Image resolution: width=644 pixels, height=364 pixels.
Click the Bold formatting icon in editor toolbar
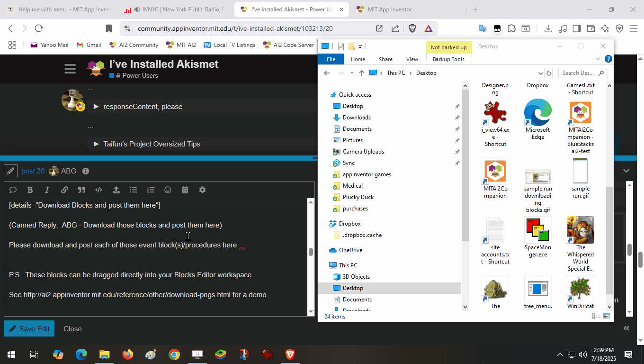[30, 190]
